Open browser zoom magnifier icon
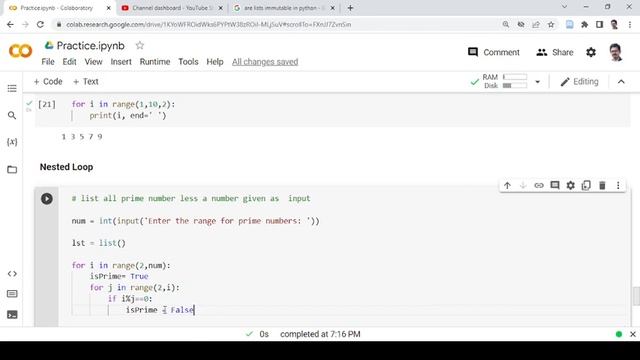This screenshot has width=640, height=360. 506,24
